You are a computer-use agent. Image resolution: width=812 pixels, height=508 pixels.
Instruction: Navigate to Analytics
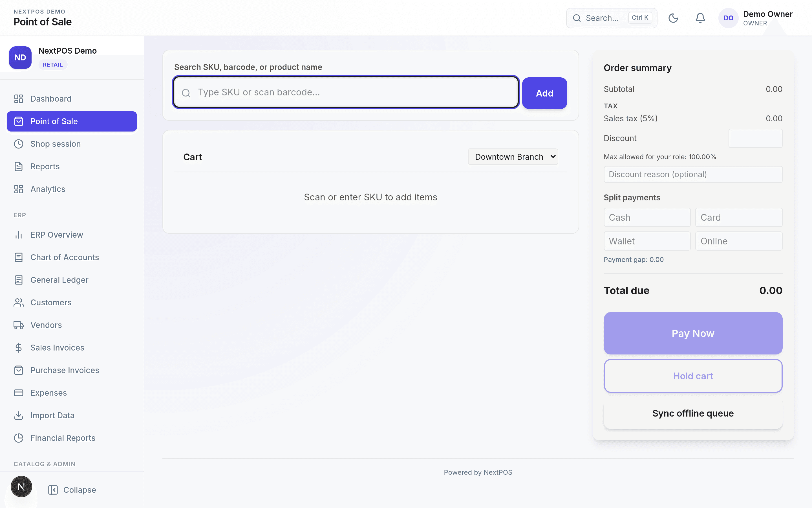[72, 189]
